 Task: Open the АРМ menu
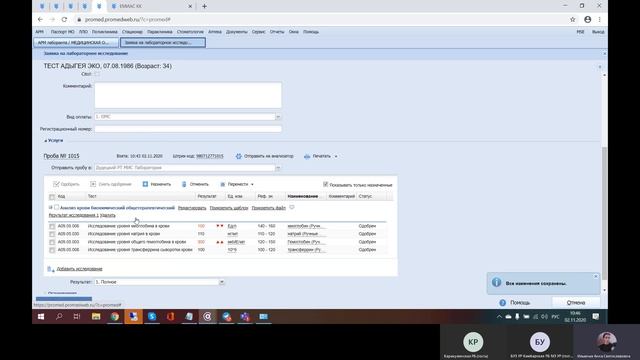(40, 32)
